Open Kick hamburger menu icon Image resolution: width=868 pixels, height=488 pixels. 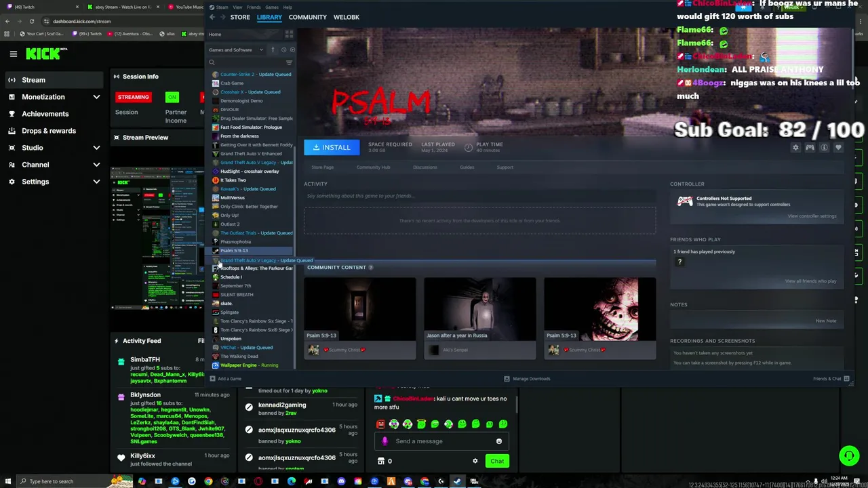coord(13,54)
